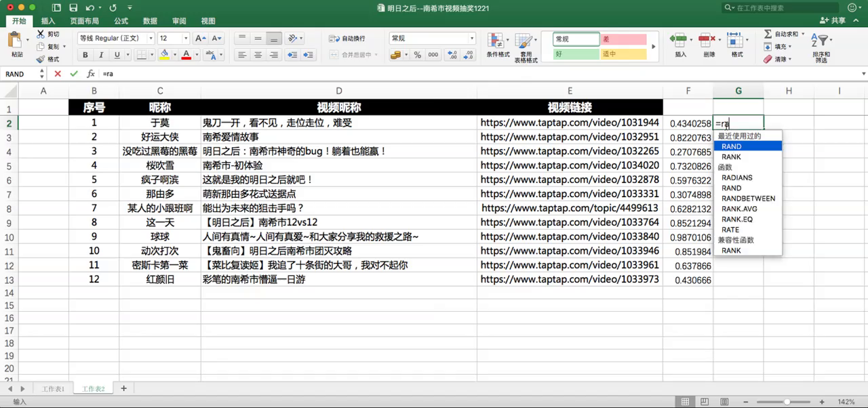The image size is (868, 408).
Task: Click the Save icon in title bar
Action: tap(56, 8)
